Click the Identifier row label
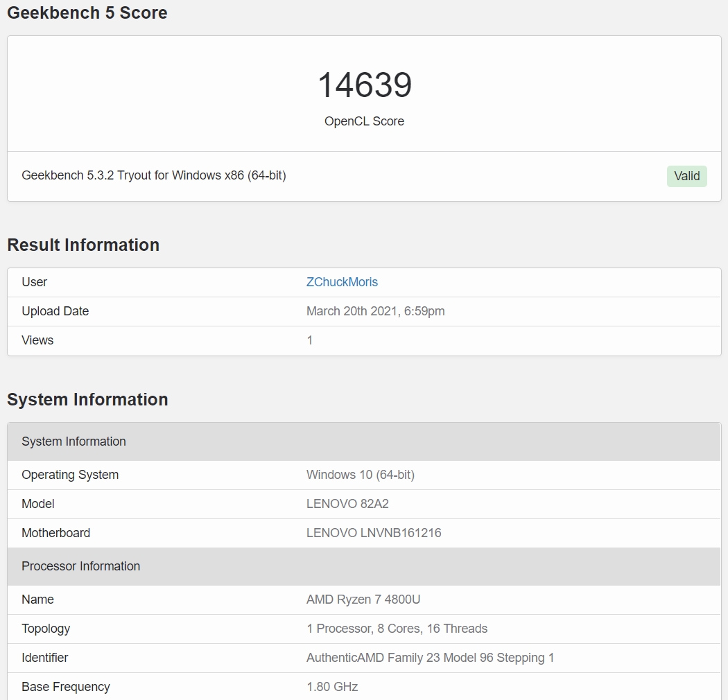The image size is (728, 700). pyautogui.click(x=45, y=658)
